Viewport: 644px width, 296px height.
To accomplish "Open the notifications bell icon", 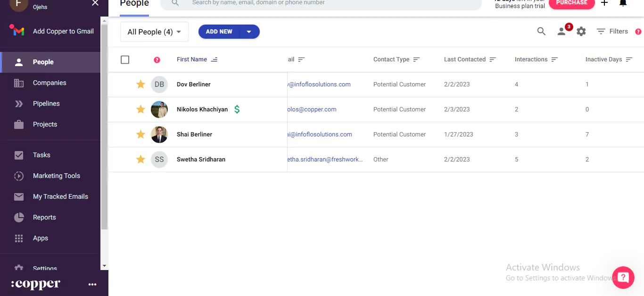I will [x=623, y=3].
